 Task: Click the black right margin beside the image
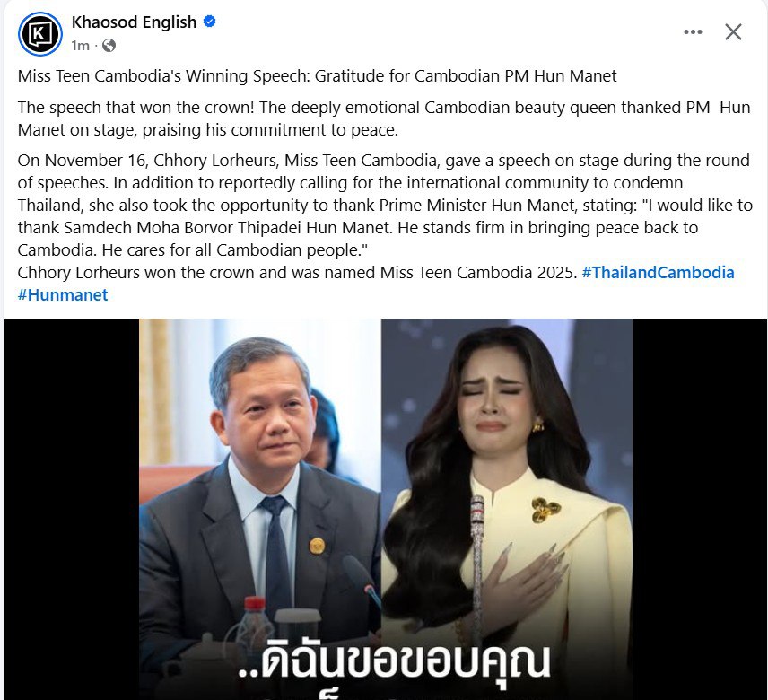(700, 509)
